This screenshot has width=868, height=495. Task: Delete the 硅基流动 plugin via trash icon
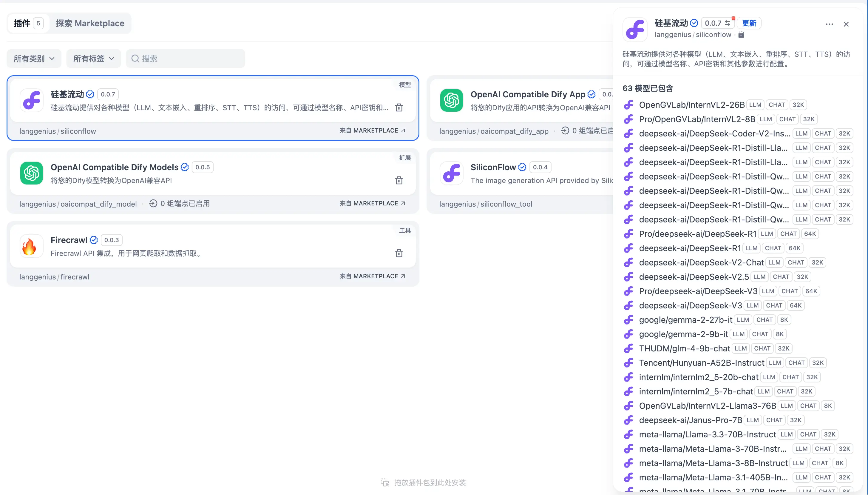click(x=399, y=107)
